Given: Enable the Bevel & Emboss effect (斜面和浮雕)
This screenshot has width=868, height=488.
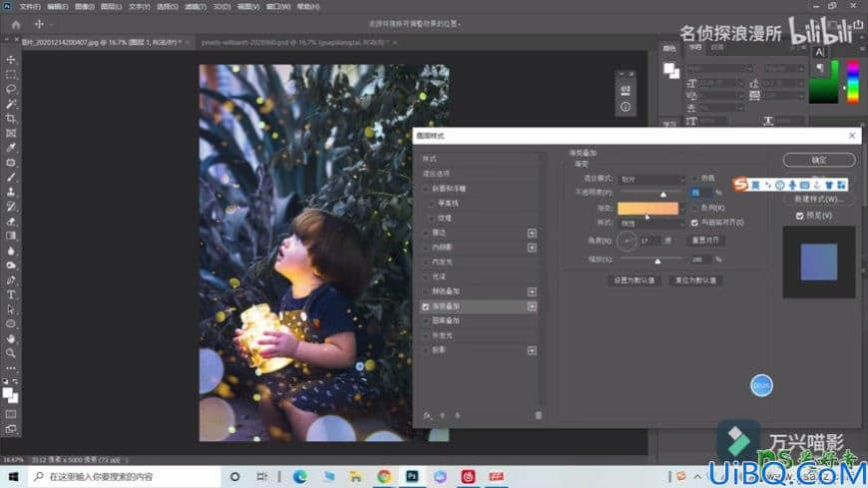Looking at the screenshot, I should (x=426, y=189).
